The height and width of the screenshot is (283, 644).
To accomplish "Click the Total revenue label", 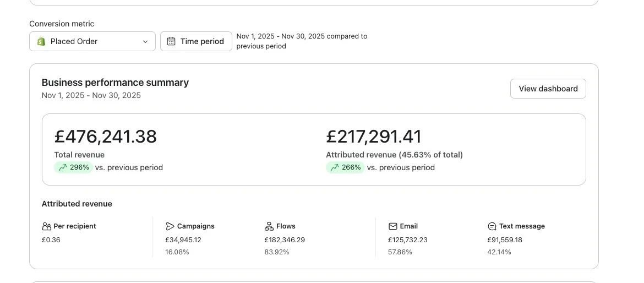I will coord(79,155).
